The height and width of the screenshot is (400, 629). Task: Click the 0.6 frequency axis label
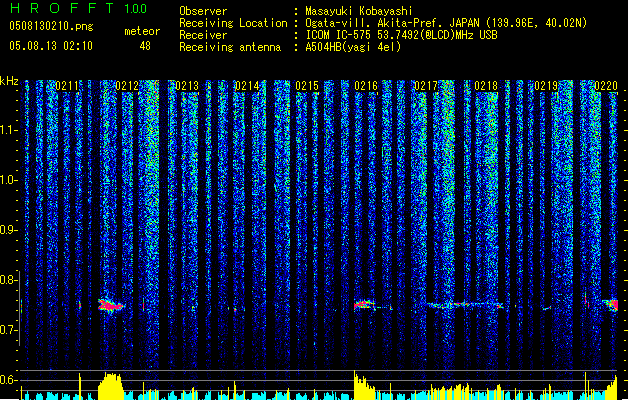point(8,380)
